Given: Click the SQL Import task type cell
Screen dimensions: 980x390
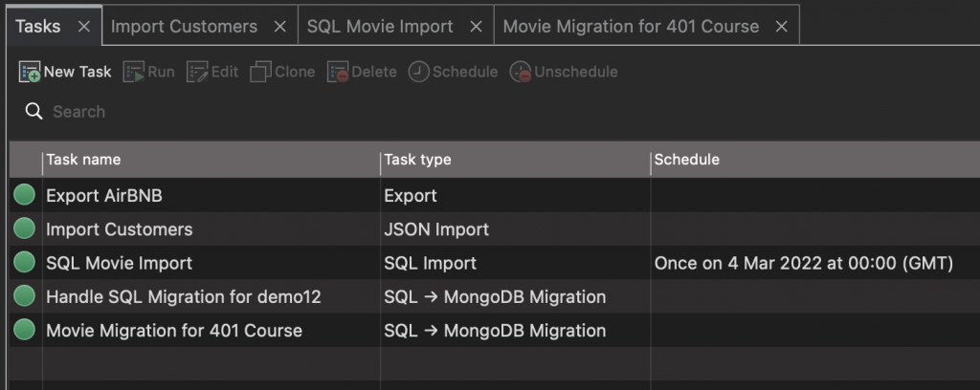Looking at the screenshot, I should 431,263.
